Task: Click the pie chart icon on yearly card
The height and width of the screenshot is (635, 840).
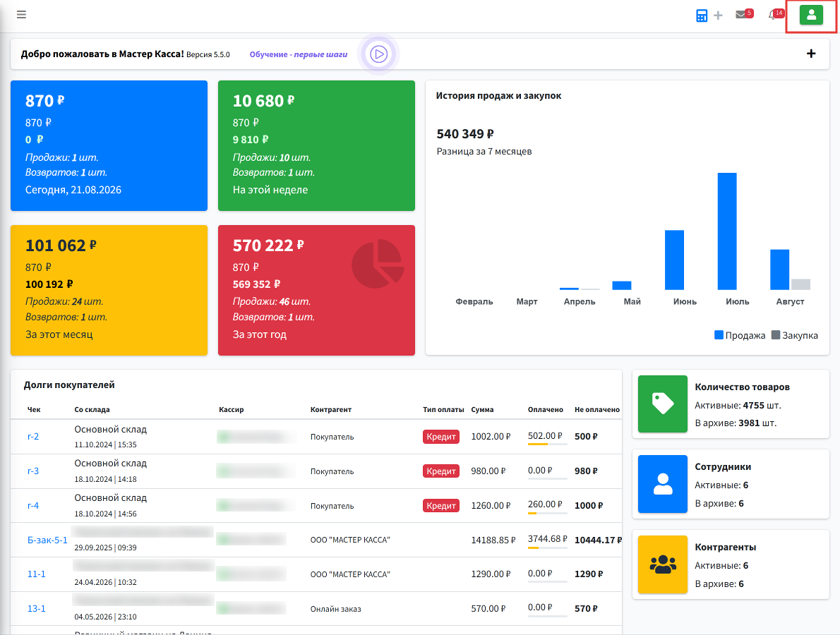Action: [x=378, y=263]
